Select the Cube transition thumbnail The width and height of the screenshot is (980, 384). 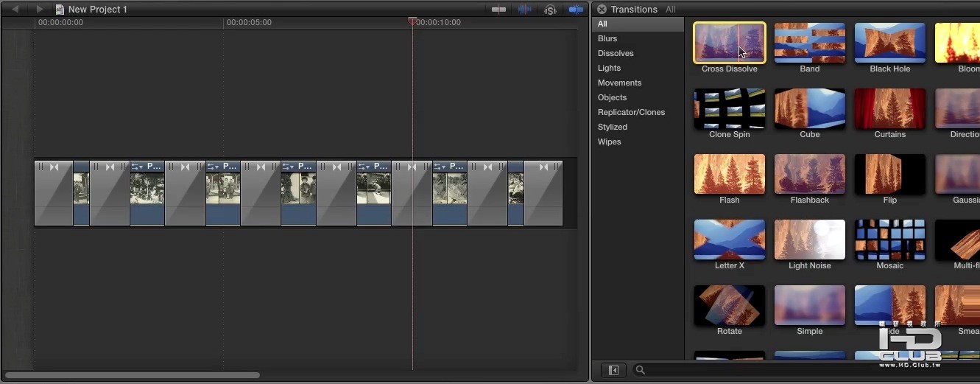coord(810,108)
